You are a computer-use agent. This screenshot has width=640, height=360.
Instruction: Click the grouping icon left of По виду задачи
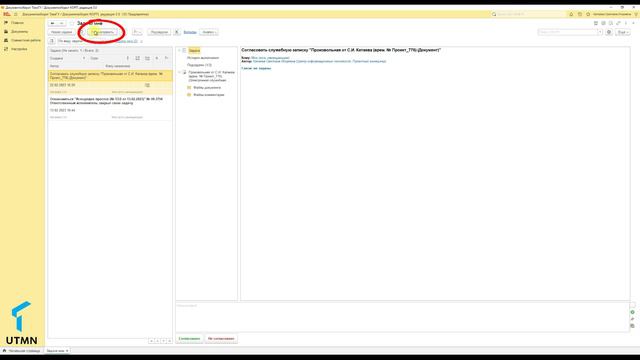[x=52, y=41]
